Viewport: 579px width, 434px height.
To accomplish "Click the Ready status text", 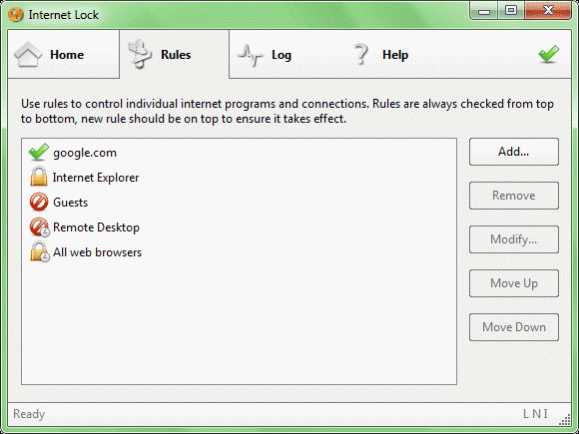I will coord(29,414).
